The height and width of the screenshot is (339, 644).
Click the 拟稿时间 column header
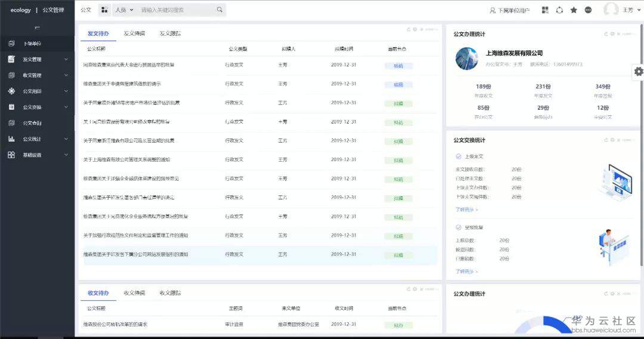pyautogui.click(x=344, y=49)
